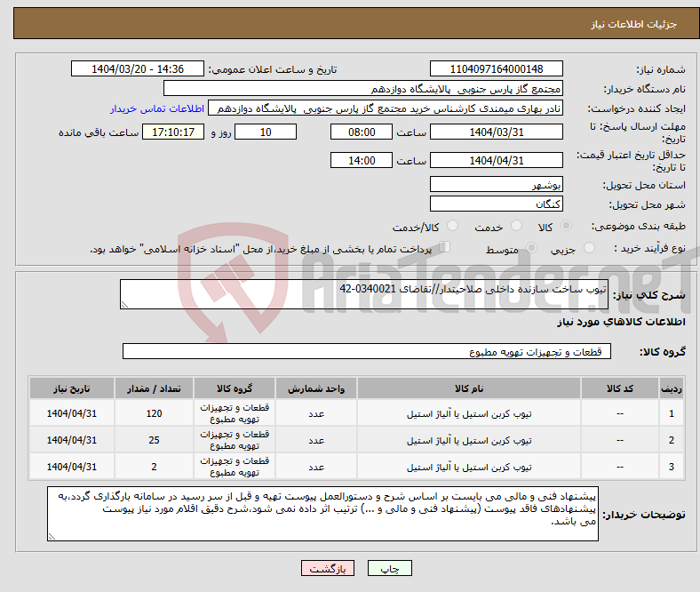Viewport: 700px width, 592px height.
Task: Click the طبقه بندی موضوعی label
Action: coord(639,227)
